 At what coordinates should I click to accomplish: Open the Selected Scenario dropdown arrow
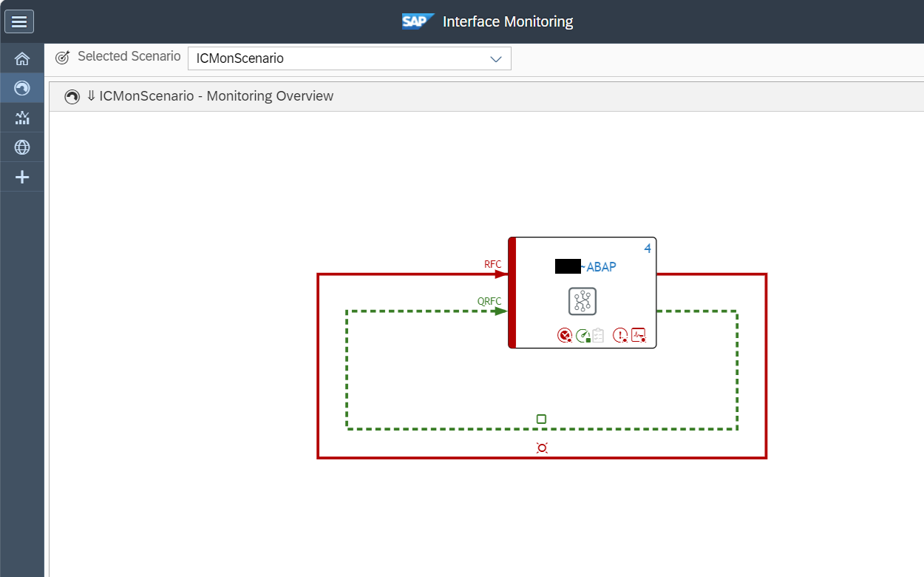(x=496, y=59)
